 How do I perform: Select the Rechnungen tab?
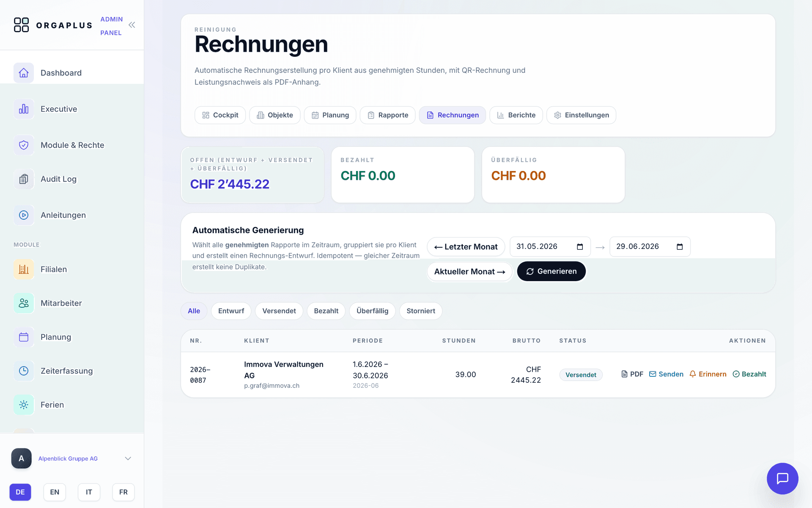coord(453,115)
